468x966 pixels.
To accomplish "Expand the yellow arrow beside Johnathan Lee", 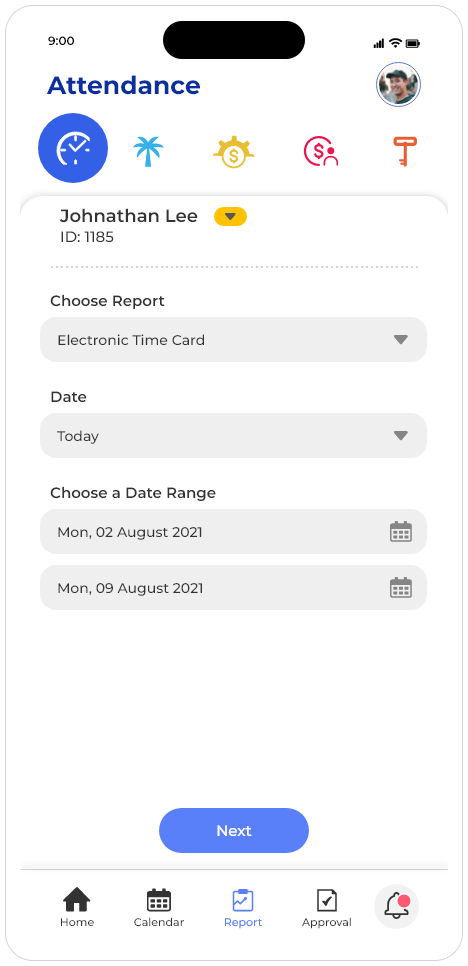I will tap(230, 216).
